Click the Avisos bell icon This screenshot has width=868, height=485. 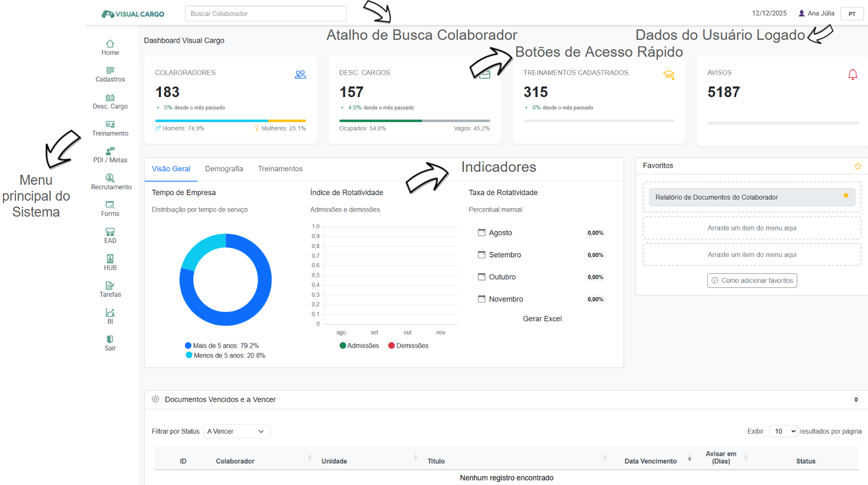[x=853, y=75]
